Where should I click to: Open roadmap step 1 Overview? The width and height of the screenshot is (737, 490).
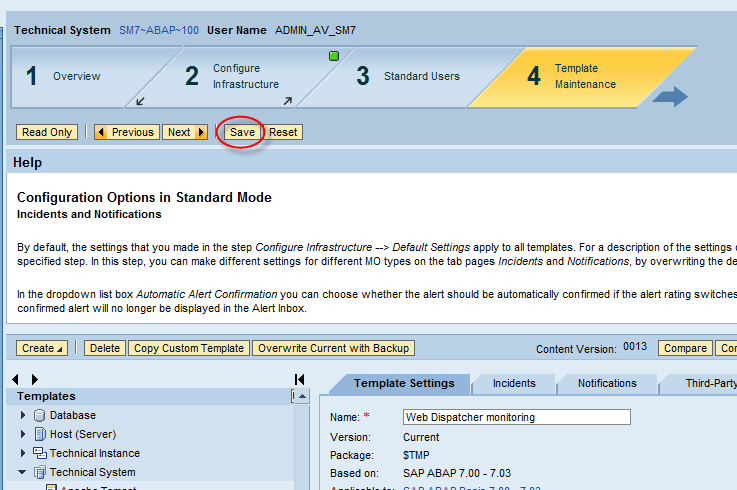tap(77, 76)
